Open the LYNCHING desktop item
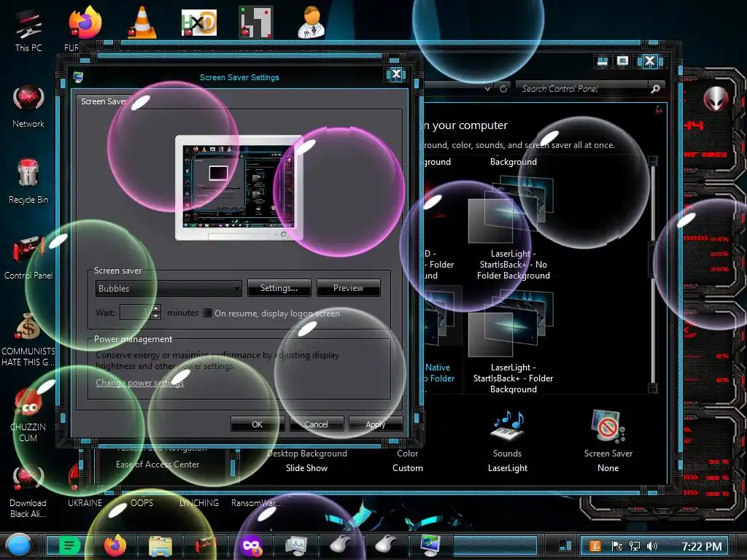 point(199,503)
